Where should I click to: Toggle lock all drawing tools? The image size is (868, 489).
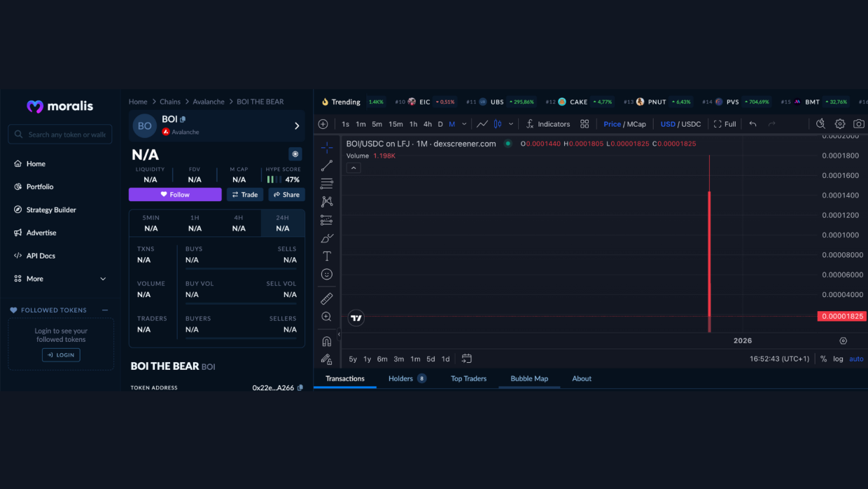click(x=327, y=359)
